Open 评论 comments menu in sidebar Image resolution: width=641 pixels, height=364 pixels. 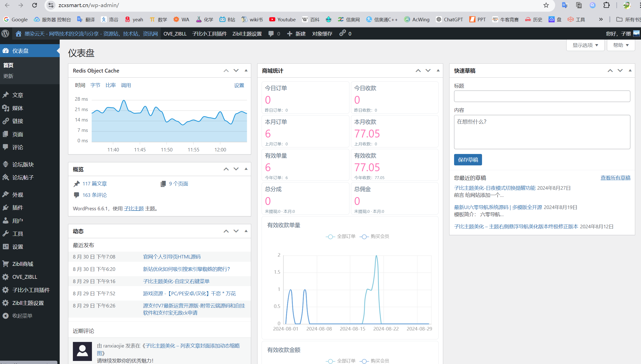pyautogui.click(x=30, y=147)
